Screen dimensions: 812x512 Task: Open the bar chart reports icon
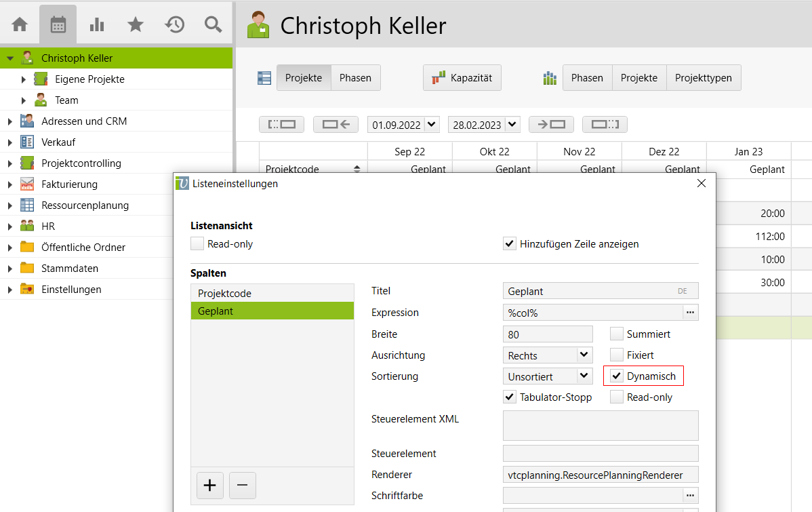(97, 25)
